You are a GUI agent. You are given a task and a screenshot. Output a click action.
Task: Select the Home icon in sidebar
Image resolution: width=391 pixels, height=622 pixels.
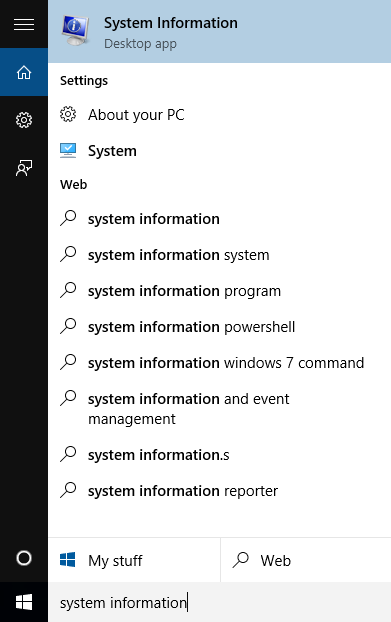pos(24,72)
